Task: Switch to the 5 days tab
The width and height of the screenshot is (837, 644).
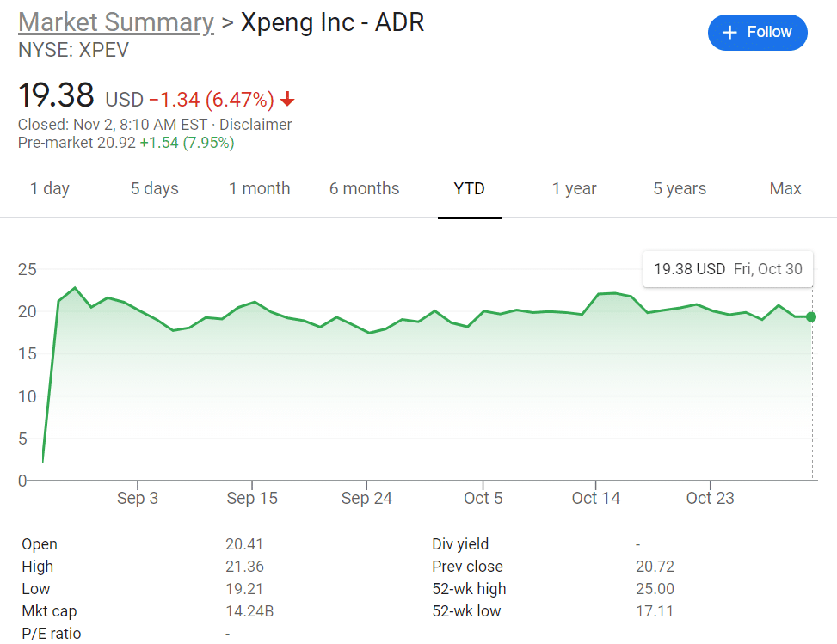Action: point(154,188)
